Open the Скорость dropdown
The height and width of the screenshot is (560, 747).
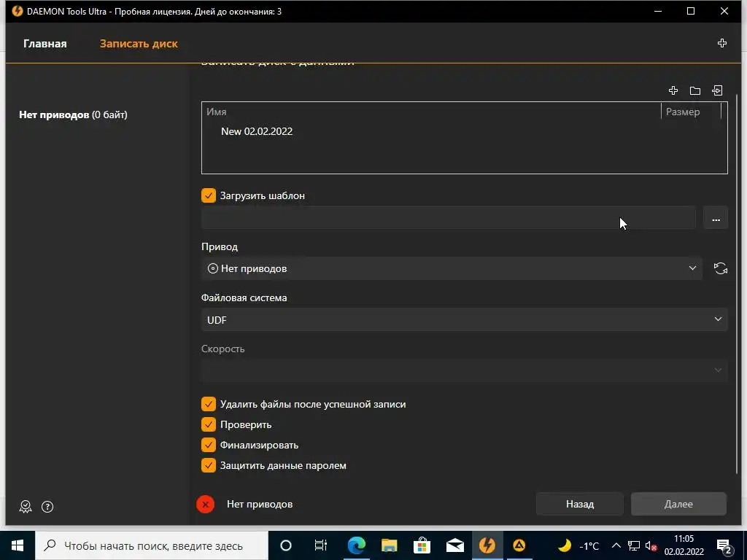tap(465, 370)
